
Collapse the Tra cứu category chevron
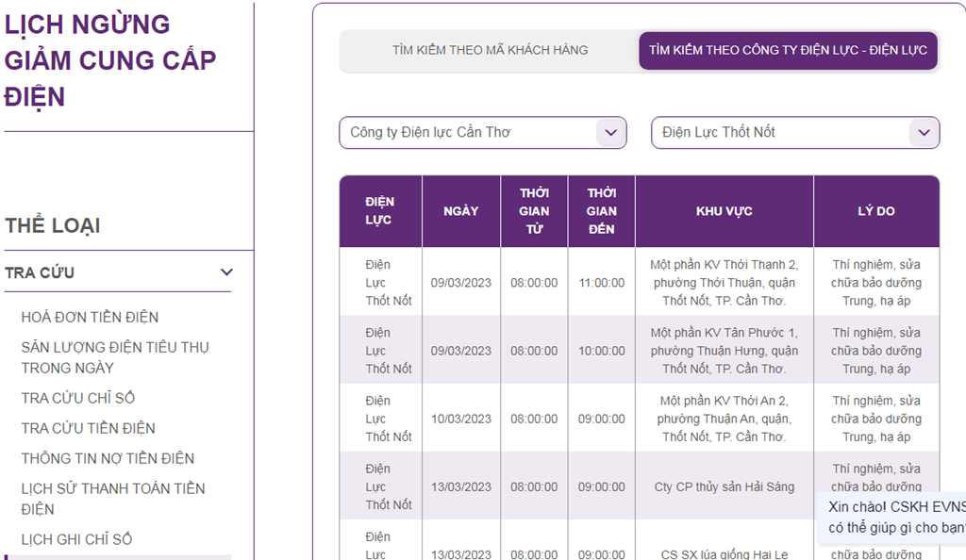[x=226, y=272]
